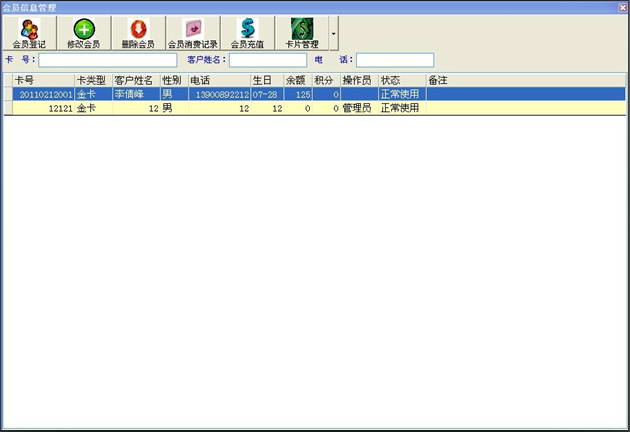
Task: Click the 操作员 column header
Action: [x=360, y=80]
